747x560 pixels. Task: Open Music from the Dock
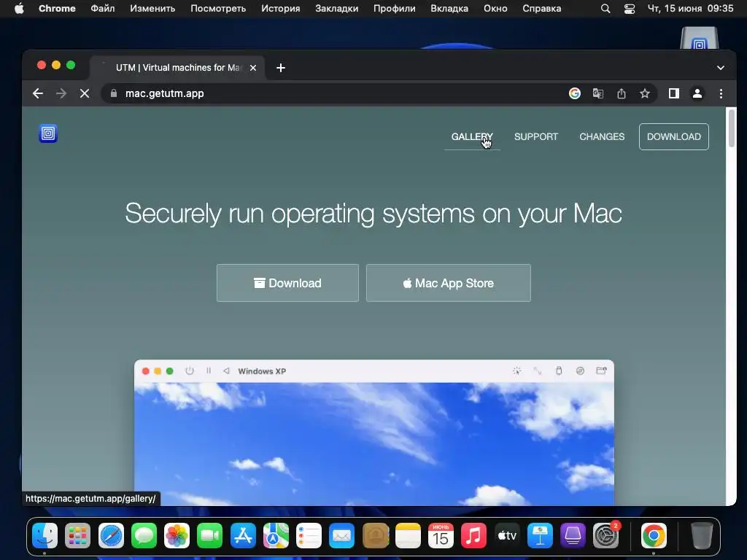pyautogui.click(x=473, y=536)
